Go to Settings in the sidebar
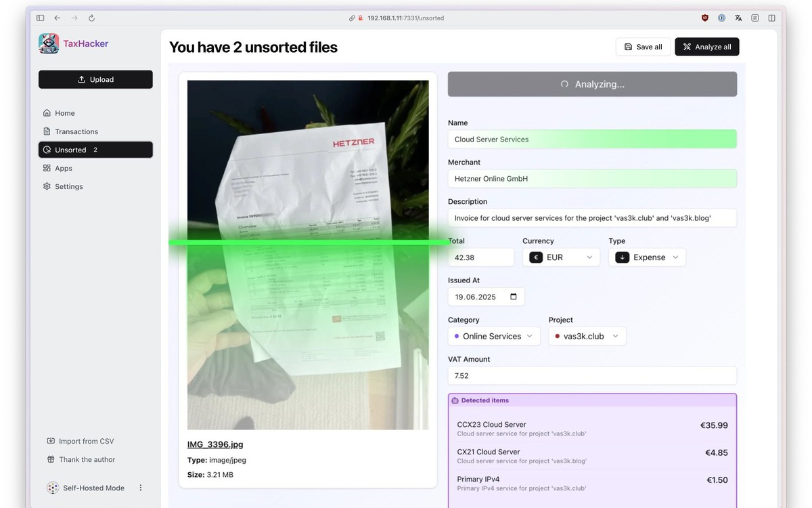Viewport: 812px width, 508px height. click(x=68, y=186)
